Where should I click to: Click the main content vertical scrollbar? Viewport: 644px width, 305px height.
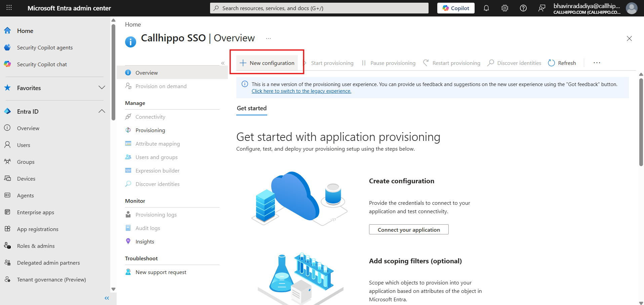tap(641, 122)
